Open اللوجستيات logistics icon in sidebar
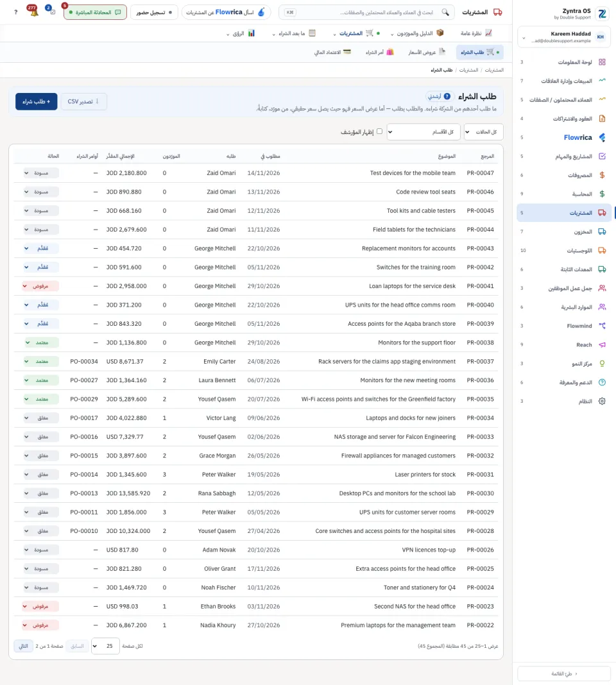The image size is (616, 685). tap(602, 250)
